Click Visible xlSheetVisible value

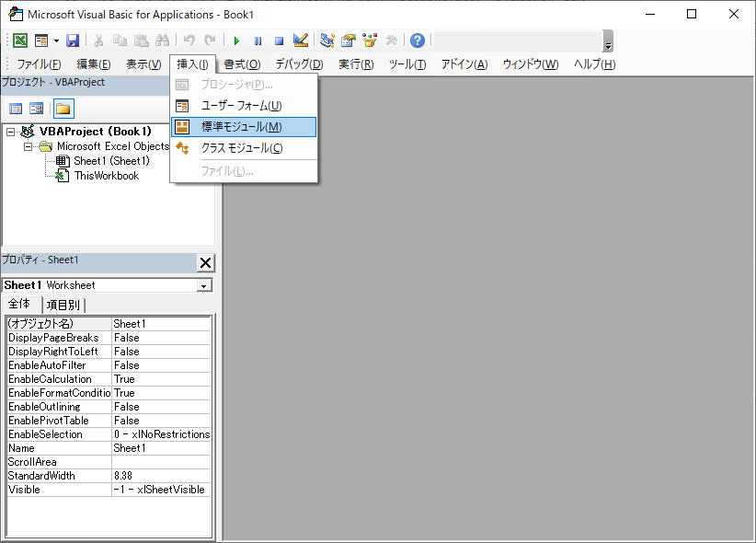pyautogui.click(x=161, y=490)
